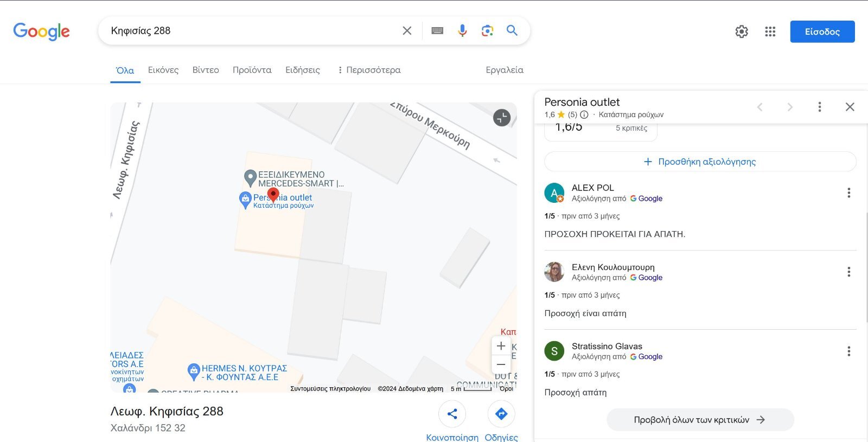Click Stratissino Glavas avatar
This screenshot has height=442, width=868.
(x=554, y=351)
